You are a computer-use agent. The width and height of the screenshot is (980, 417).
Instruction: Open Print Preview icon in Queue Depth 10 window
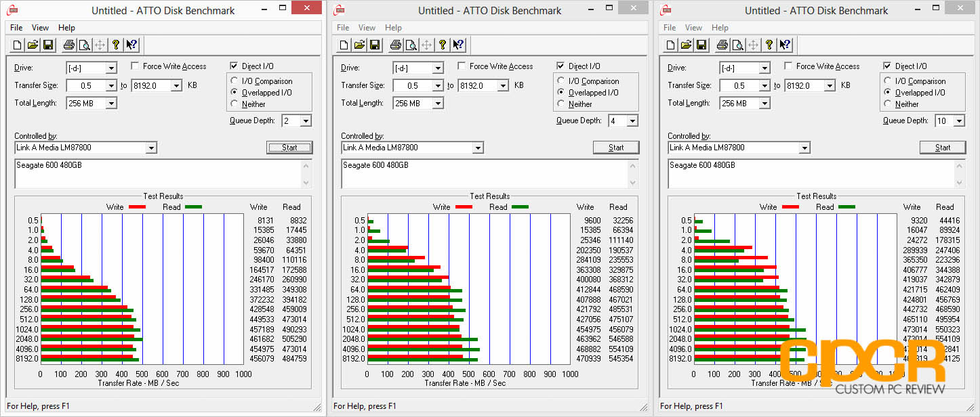point(737,45)
